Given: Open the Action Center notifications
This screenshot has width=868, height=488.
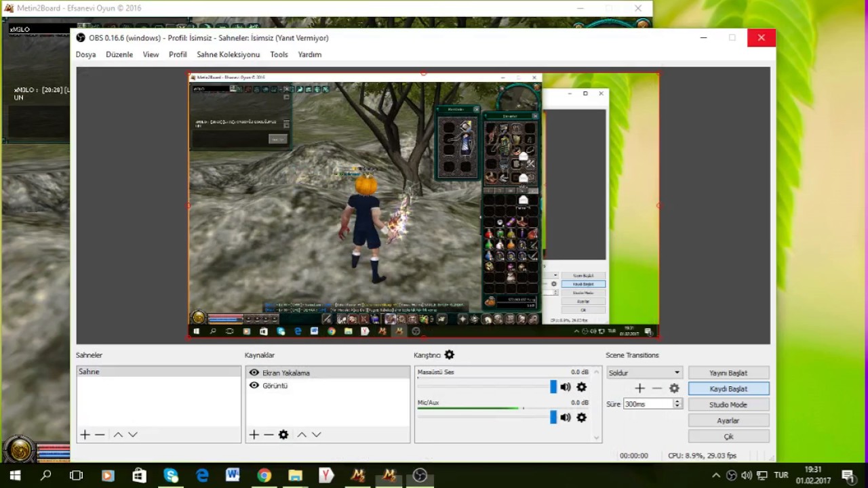Looking at the screenshot, I should click(x=848, y=476).
